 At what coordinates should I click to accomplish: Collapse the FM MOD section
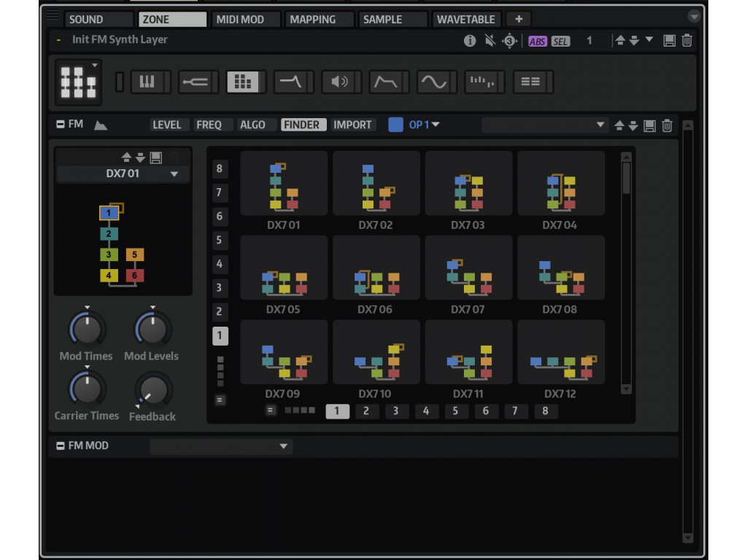pyautogui.click(x=61, y=446)
